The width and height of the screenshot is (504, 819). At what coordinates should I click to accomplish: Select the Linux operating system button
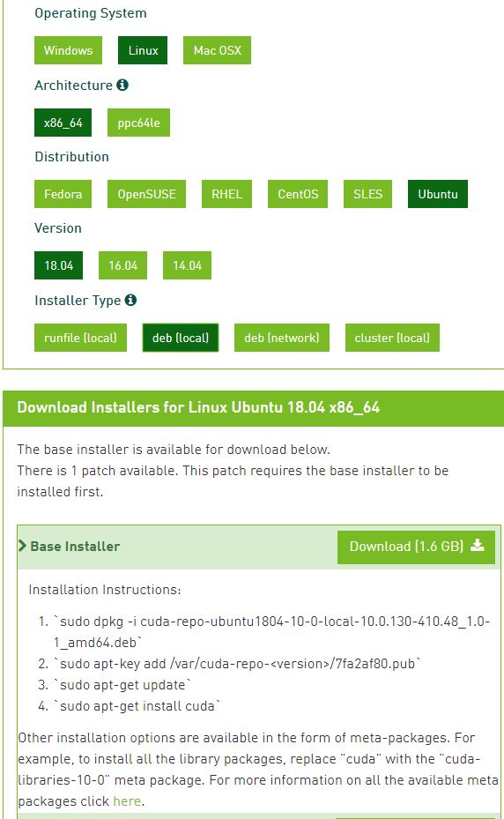pos(143,50)
